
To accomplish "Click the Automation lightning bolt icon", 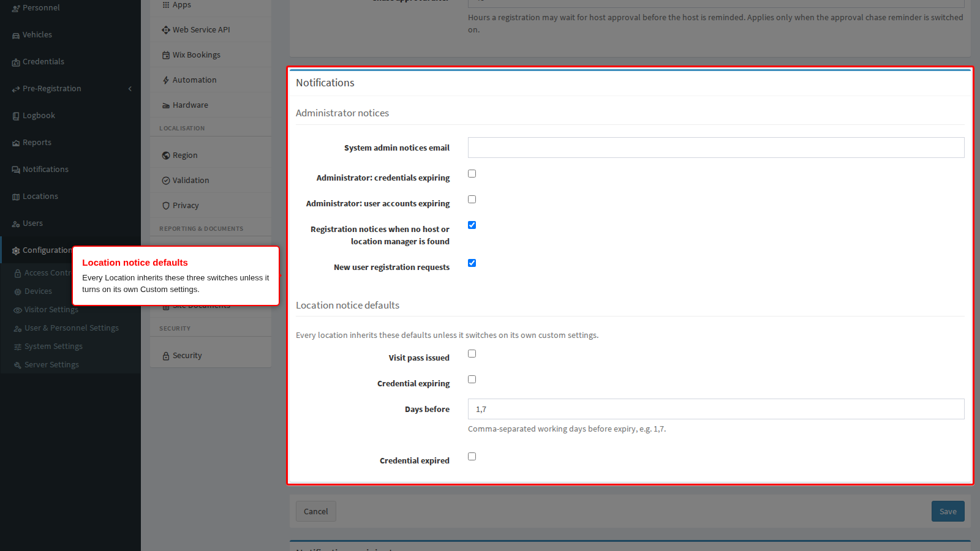I will point(166,80).
